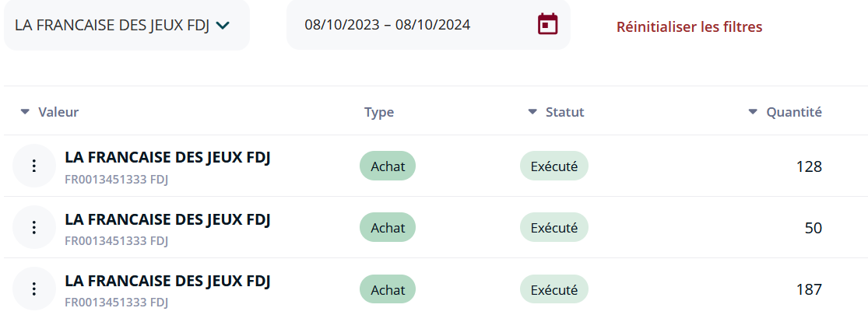Image resolution: width=868 pixels, height=315 pixels.
Task: Open options menu for the 50 quantity order
Action: click(33, 227)
